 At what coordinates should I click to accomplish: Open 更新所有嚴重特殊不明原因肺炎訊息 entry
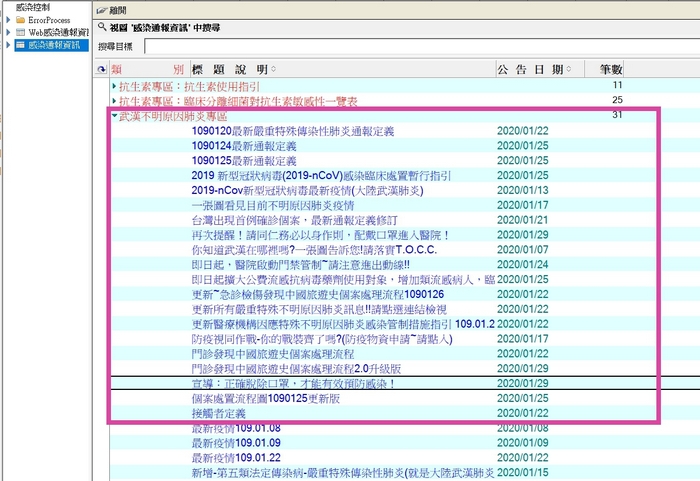[x=319, y=309]
